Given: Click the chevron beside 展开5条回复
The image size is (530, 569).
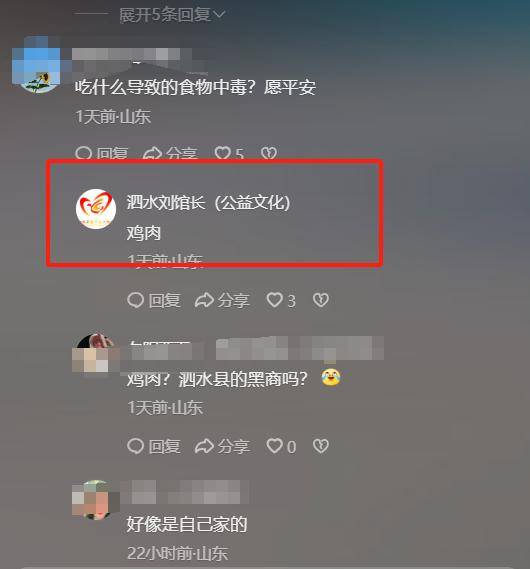Looking at the screenshot, I should 219,15.
